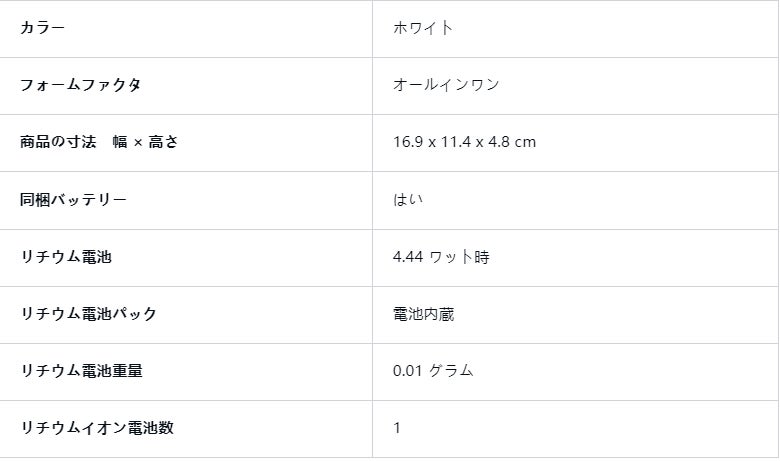Select the 0.01 グラム value
This screenshot has width=780, height=461.
(433, 370)
